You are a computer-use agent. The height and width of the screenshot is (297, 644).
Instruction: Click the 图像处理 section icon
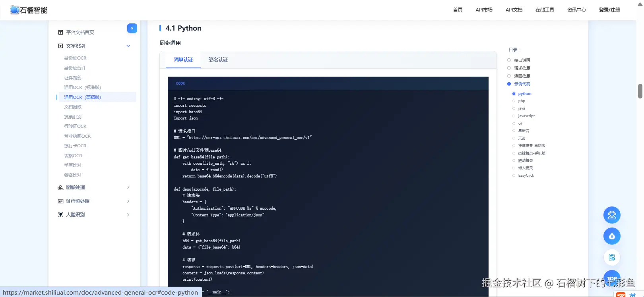coord(60,187)
